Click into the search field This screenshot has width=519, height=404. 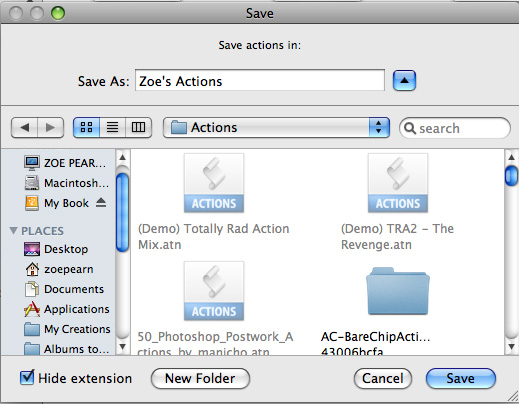(455, 128)
